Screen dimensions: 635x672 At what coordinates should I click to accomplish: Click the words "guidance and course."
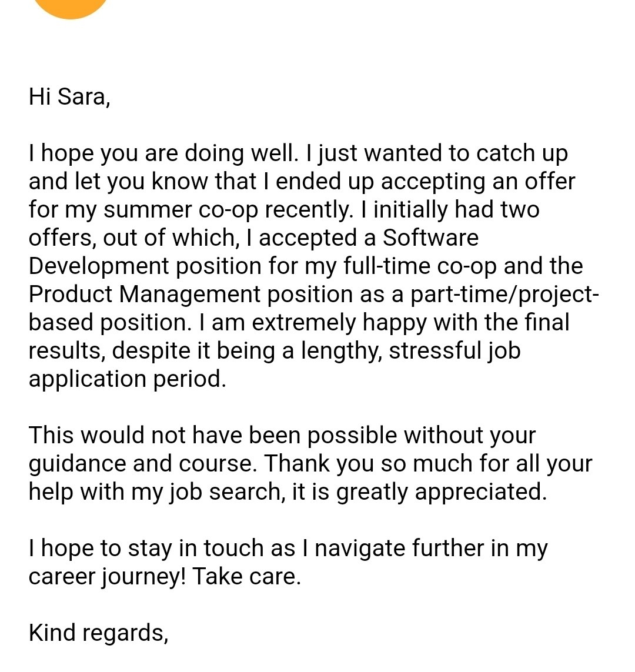[143, 464]
